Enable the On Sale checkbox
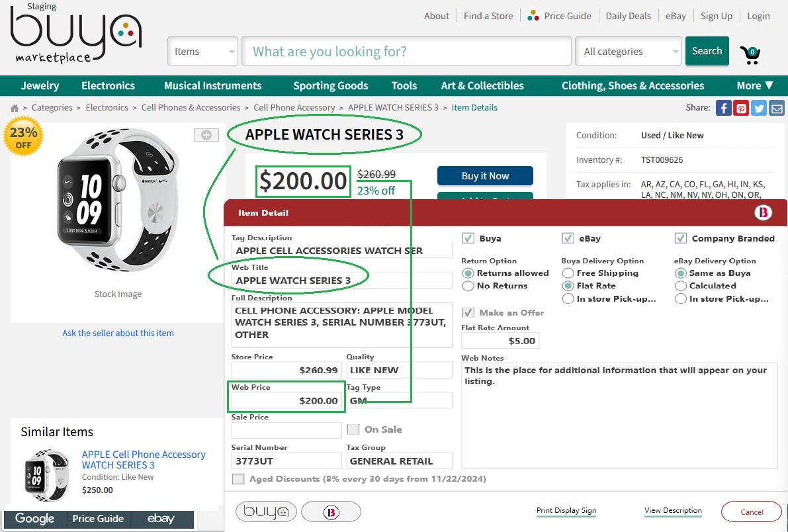 tap(353, 429)
